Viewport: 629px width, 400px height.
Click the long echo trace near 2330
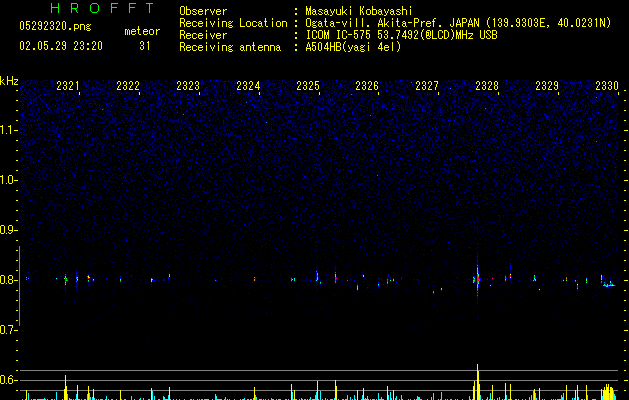click(609, 285)
